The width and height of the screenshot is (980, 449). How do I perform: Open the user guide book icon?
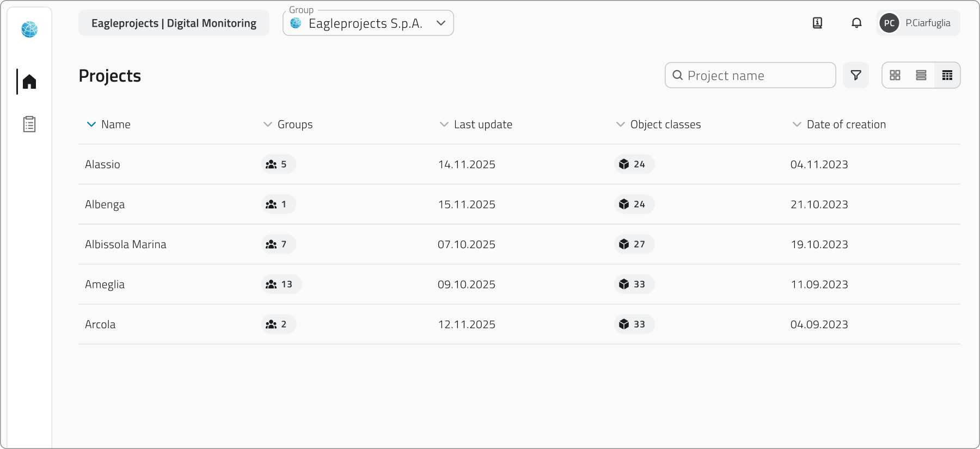tap(817, 23)
